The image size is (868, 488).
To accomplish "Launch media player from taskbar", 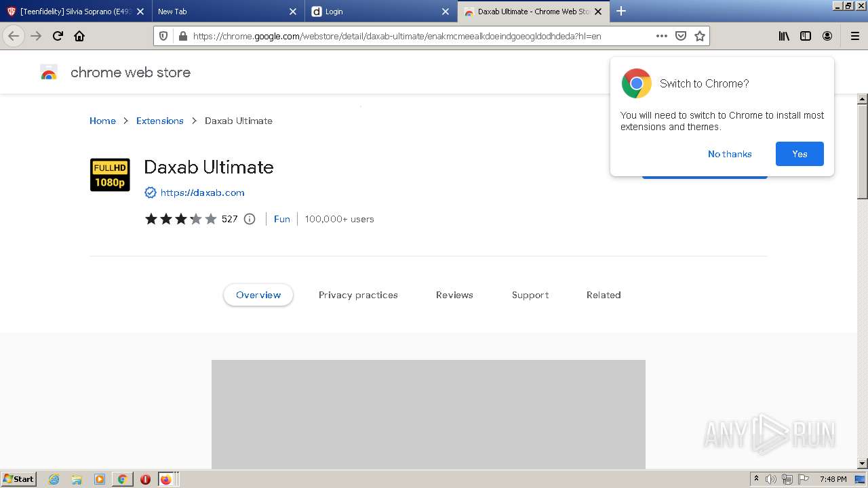I will (100, 479).
